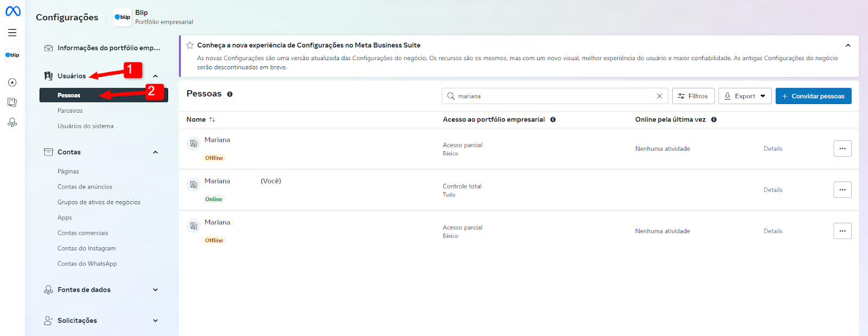
Task: Expand the Solicitações section
Action: (x=156, y=321)
